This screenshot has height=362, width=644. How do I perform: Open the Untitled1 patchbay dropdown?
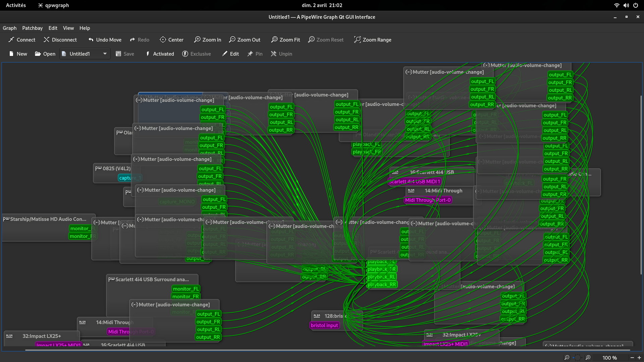coord(105,54)
